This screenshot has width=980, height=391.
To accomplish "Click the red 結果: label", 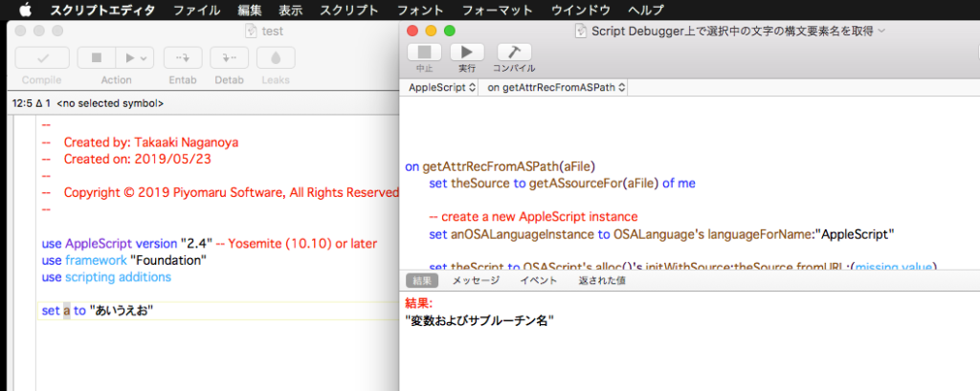I will 419,304.
